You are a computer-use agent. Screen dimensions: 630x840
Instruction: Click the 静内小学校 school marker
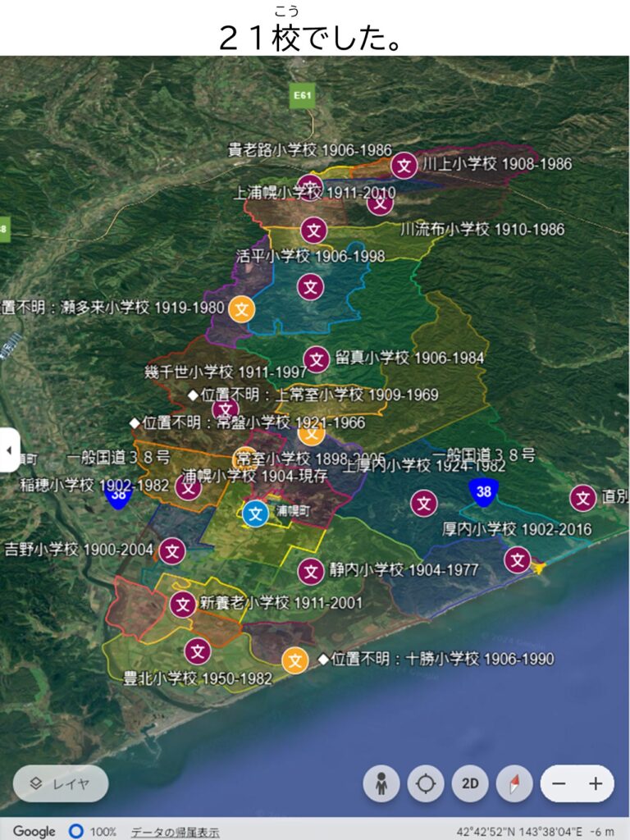coord(311,571)
